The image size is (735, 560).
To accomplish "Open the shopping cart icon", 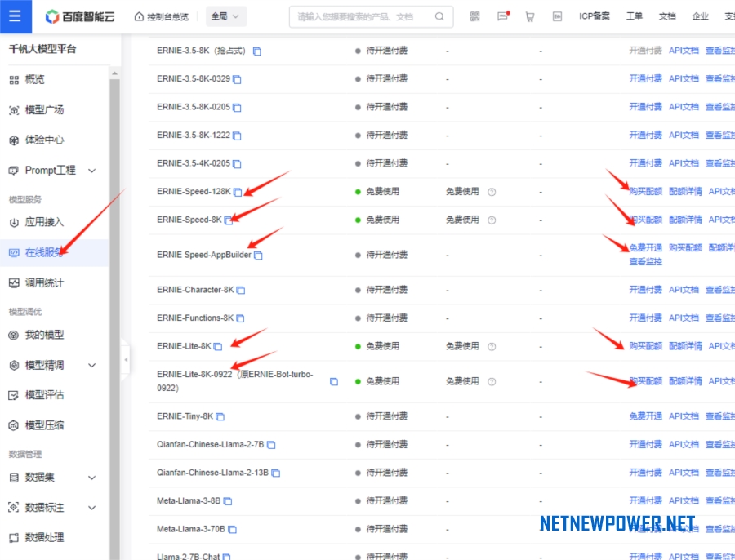I will click(x=530, y=17).
